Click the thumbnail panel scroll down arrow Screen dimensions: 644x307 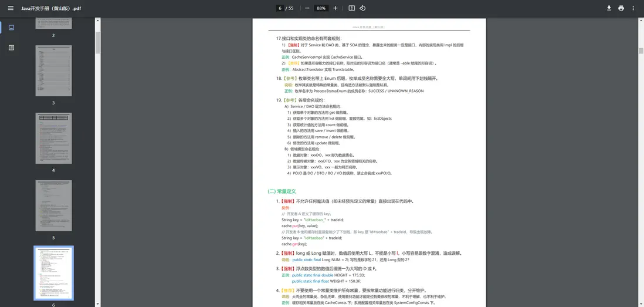[x=98, y=304]
